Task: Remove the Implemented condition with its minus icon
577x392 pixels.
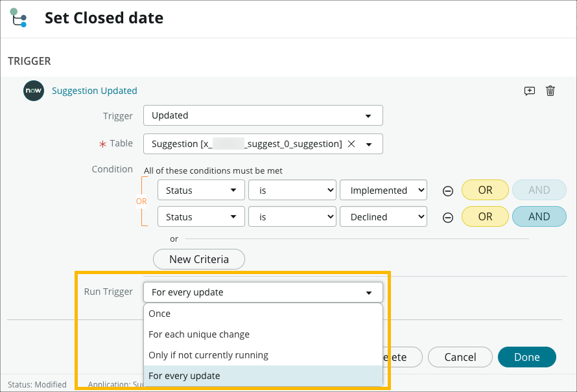Action: 448,190
